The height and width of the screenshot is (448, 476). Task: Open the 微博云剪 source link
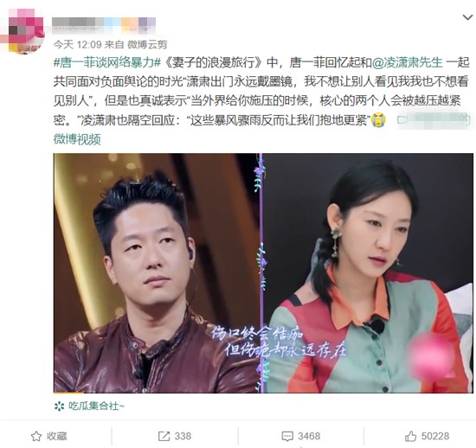pos(147,45)
